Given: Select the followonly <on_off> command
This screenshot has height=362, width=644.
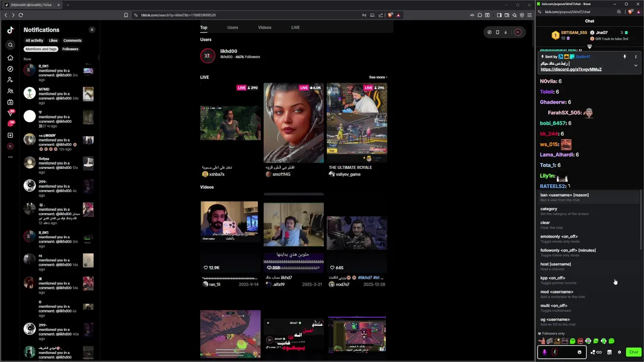Looking at the screenshot, I should click(589, 252).
